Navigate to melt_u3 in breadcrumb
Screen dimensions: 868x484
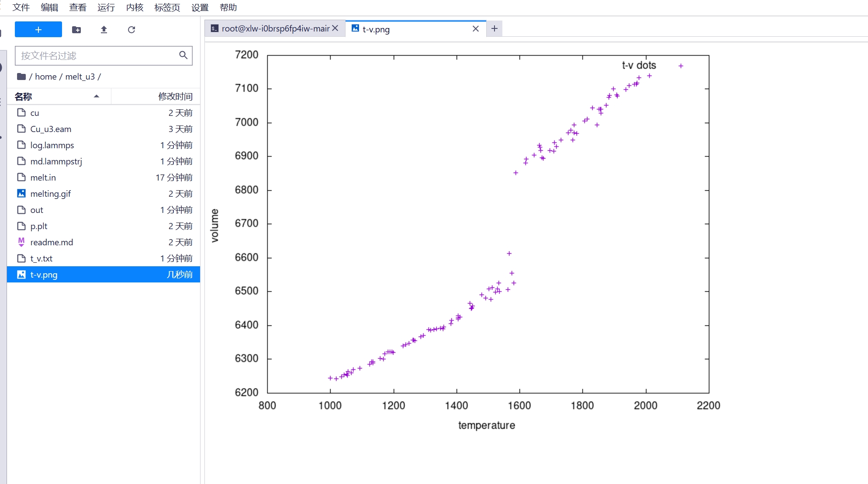tap(80, 77)
